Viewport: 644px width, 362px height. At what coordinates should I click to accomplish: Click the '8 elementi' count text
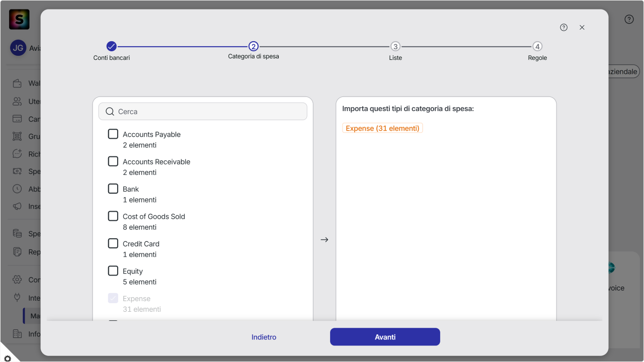tap(139, 227)
